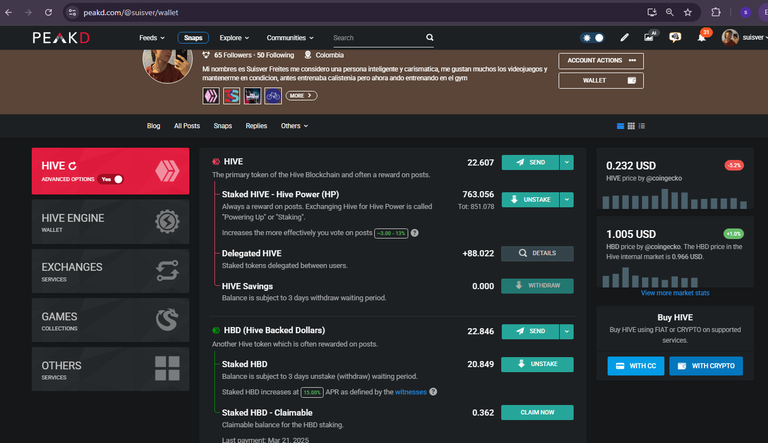768x443 pixels.
Task: Click the refresh icon next to HIVE title
Action: point(72,166)
